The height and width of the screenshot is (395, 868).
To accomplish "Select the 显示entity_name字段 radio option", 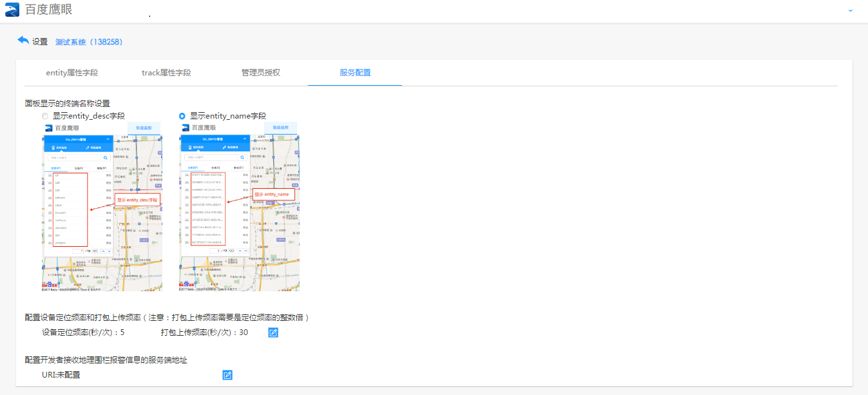I will click(x=182, y=116).
